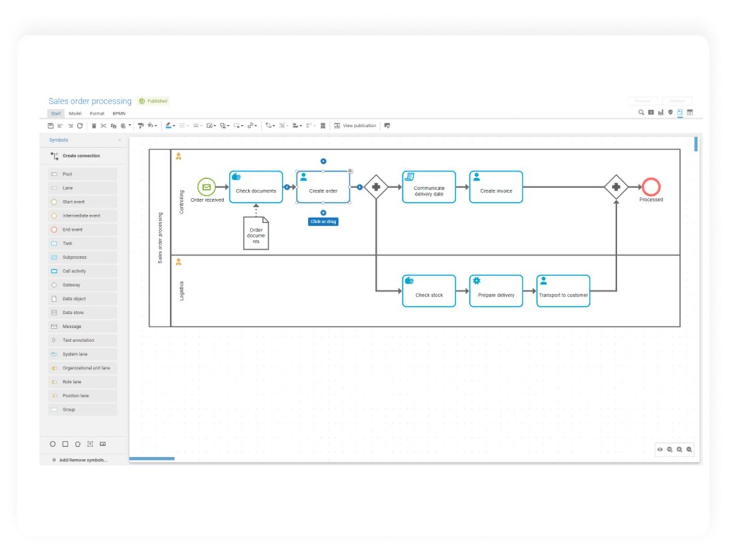Click the horizontal scrollbar under the canvas
Screen dimensions: 742x560
[x=152, y=459]
